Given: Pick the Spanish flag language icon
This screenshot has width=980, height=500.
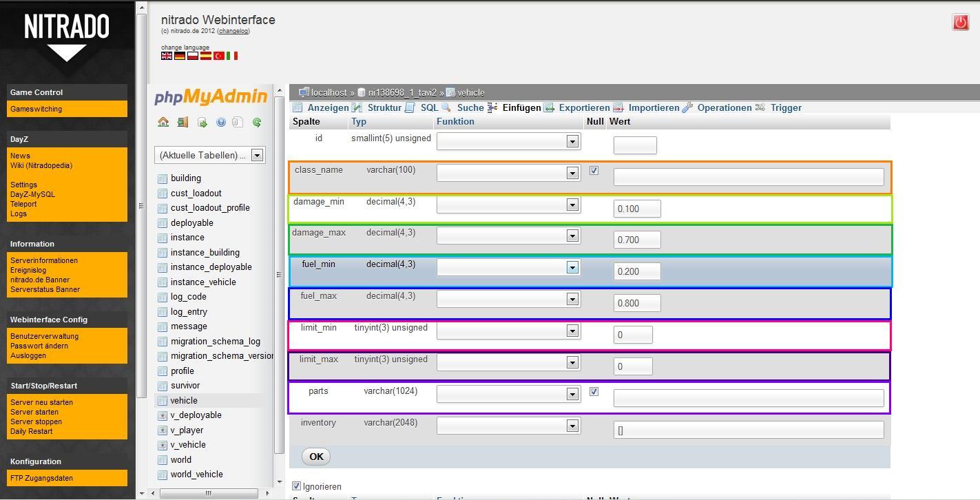Looking at the screenshot, I should point(206,56).
